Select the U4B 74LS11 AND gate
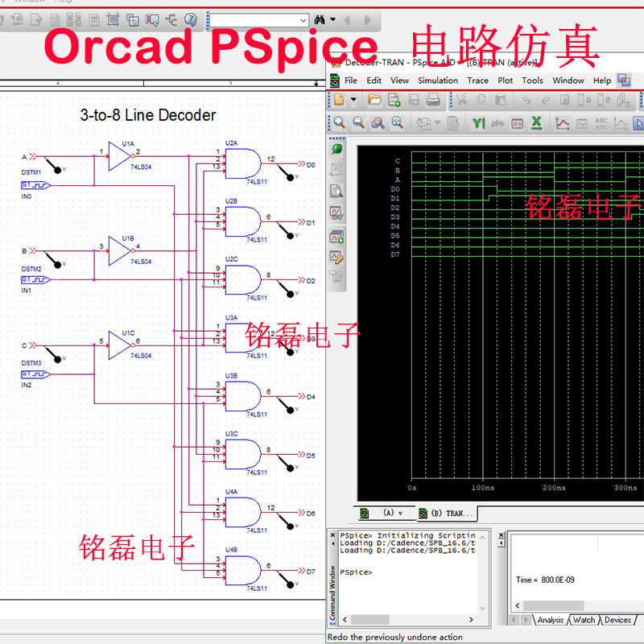Viewport: 644px width, 644px height. click(x=243, y=571)
